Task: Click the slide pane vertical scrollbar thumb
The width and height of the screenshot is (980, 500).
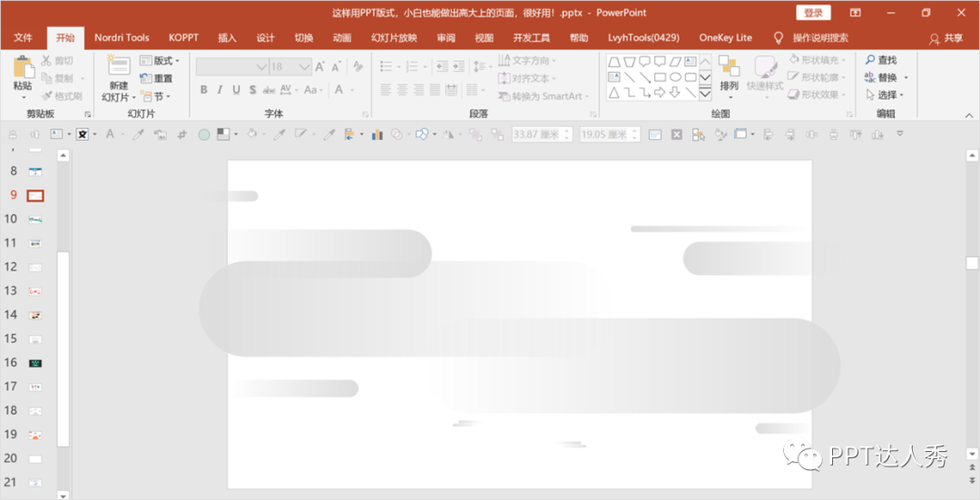Action: click(64, 349)
